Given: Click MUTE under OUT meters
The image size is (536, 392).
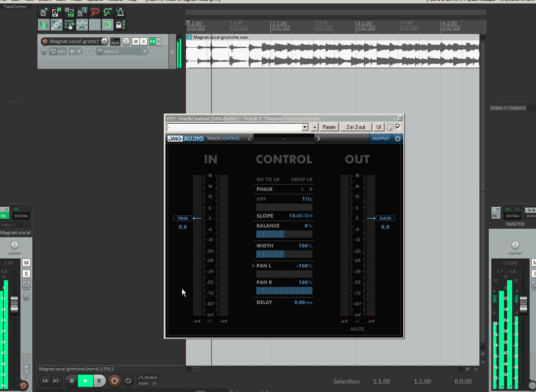Looking at the screenshot, I should [357, 329].
